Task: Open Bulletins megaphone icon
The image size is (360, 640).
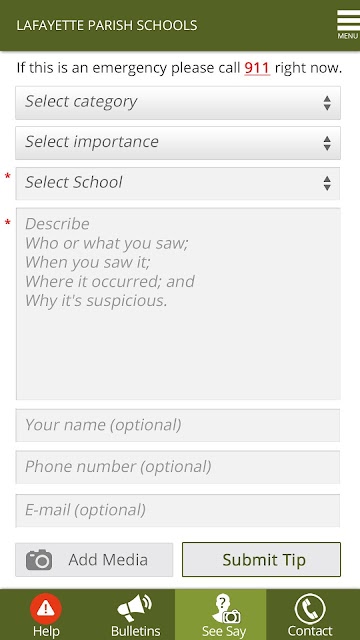Action: pos(134,608)
